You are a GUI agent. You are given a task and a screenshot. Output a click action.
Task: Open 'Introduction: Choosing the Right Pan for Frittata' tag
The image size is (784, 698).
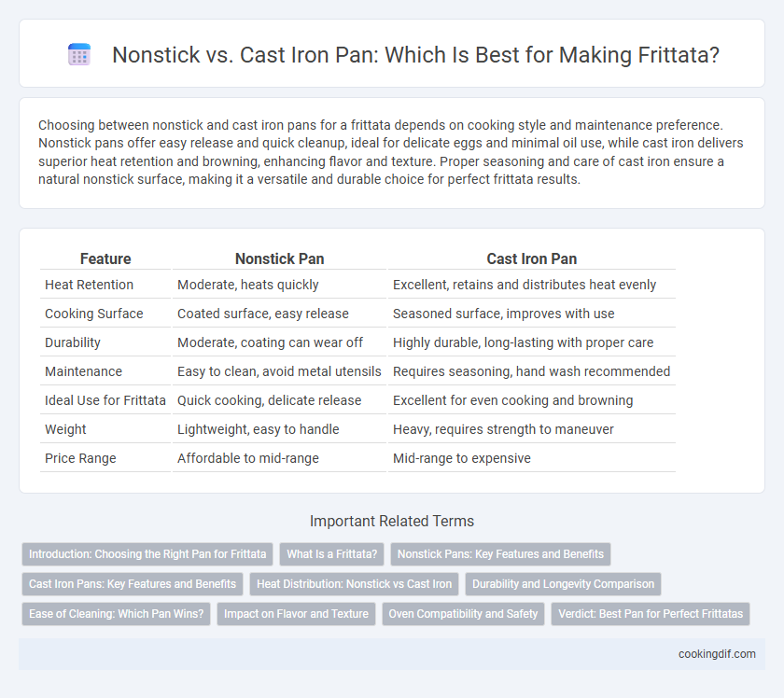(147, 554)
